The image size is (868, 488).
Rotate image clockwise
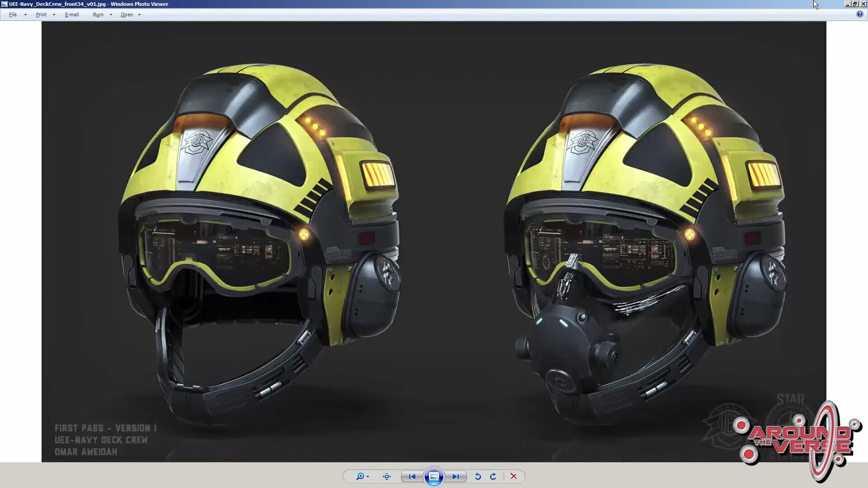[x=493, y=476]
